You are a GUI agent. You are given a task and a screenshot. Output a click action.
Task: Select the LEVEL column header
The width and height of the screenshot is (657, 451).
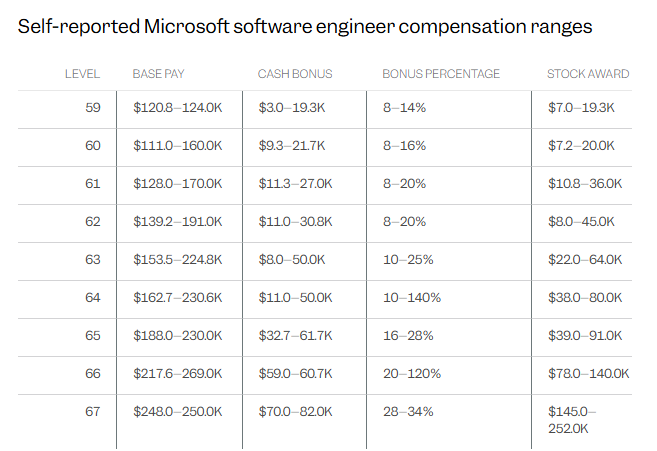[82, 74]
